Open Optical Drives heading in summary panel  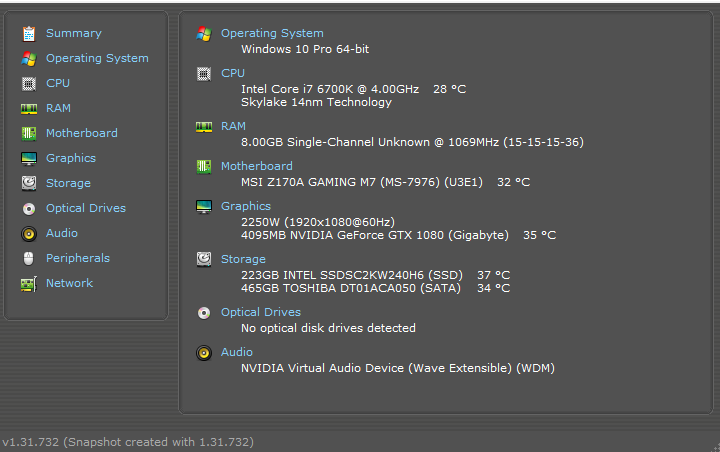pyautogui.click(x=261, y=312)
